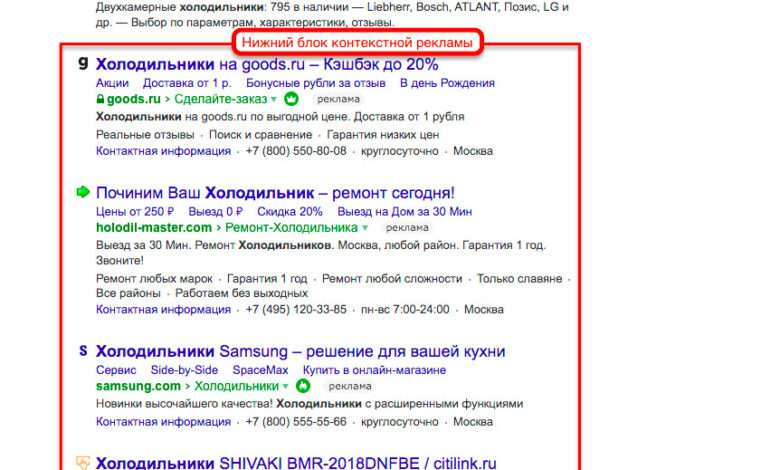Click the 'Side-by-Side' sitelink
The image size is (780, 470).
(184, 370)
